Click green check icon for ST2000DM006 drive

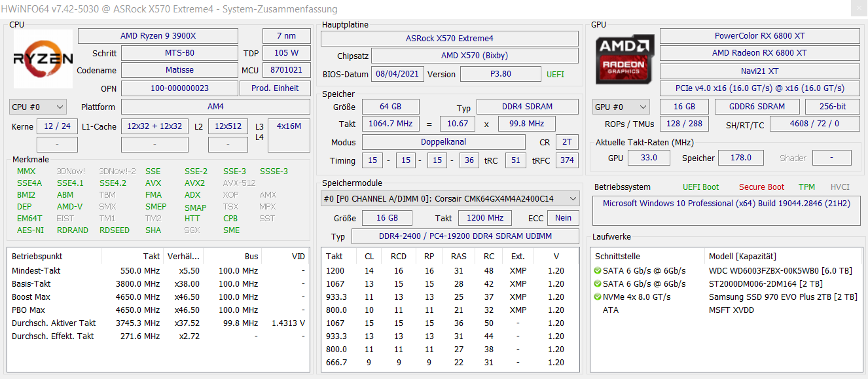598,283
